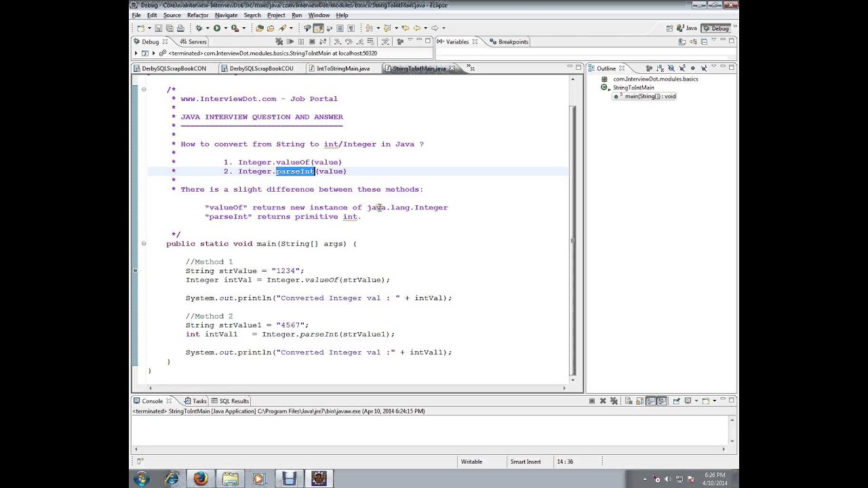Collapse the comment block fold marker
The image size is (868, 488).
[x=144, y=89]
